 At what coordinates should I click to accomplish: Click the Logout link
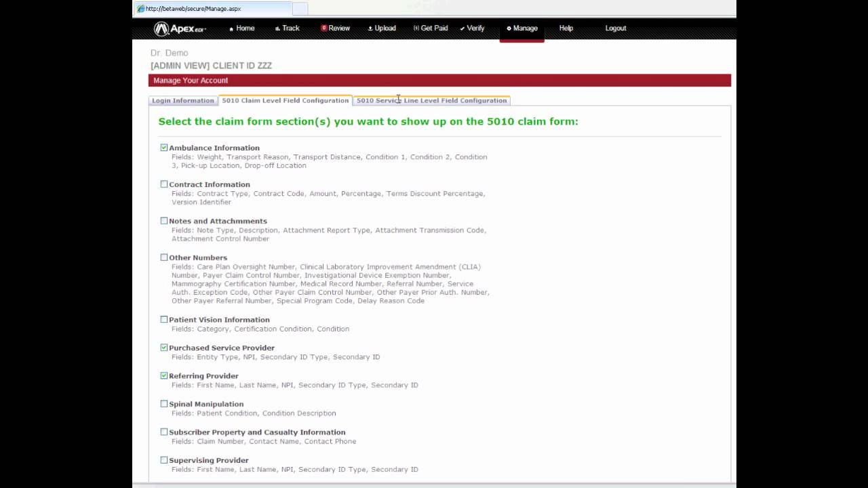coord(616,28)
